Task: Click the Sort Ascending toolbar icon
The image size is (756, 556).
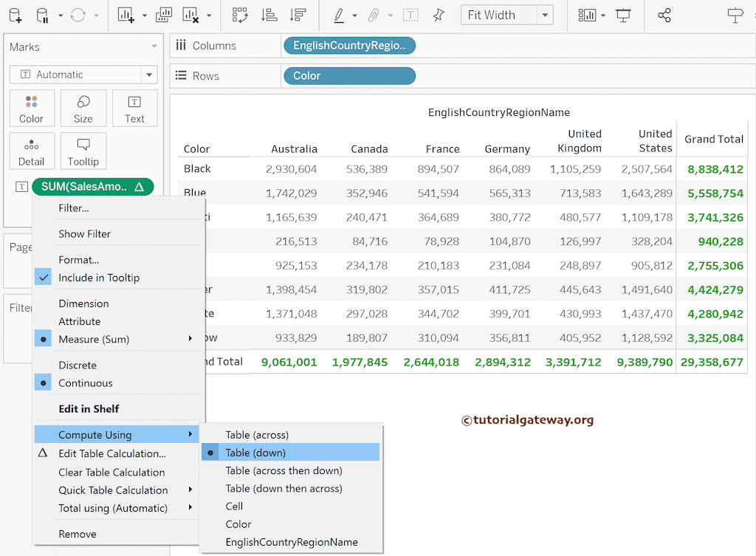Action: [x=269, y=15]
